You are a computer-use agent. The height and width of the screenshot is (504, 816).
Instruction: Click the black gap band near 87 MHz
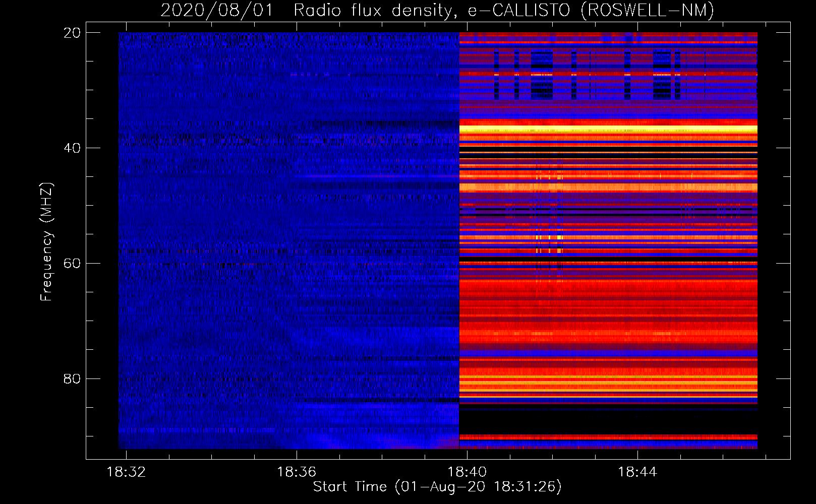(608, 422)
